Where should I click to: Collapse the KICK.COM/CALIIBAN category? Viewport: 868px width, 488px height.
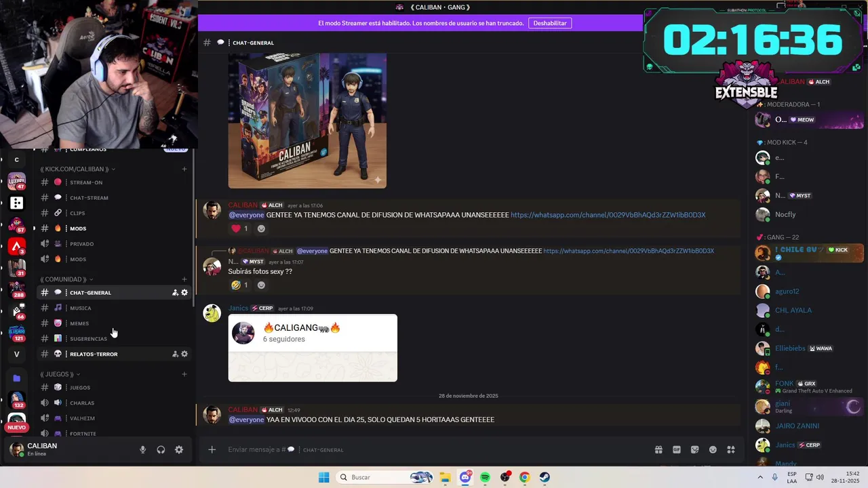point(77,169)
